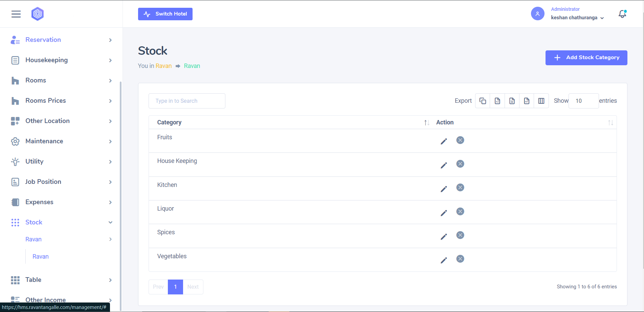Delete the Vegetables category
Screen dimensions: 644x312
click(x=460, y=259)
